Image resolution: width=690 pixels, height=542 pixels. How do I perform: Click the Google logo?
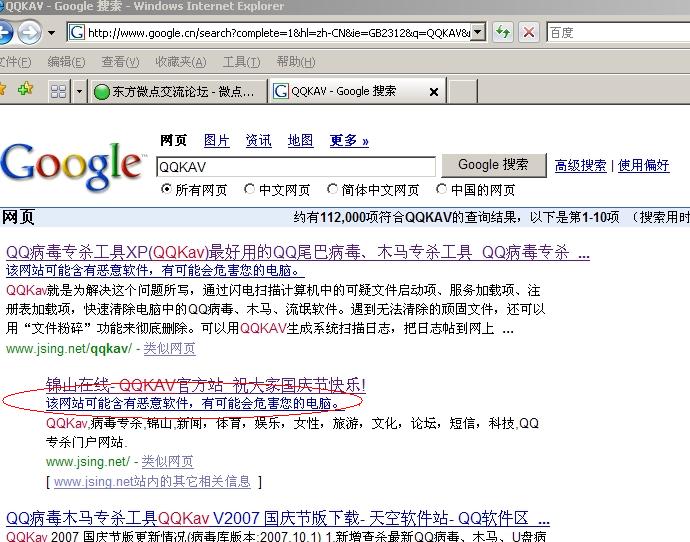click(x=73, y=166)
